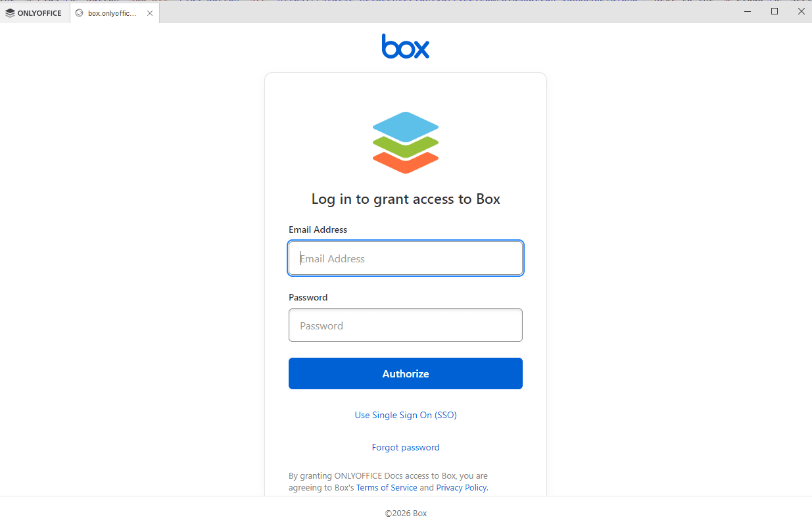Minimize the ONLYOFFICE window
Viewport: 812px width, 528px height.
747,11
